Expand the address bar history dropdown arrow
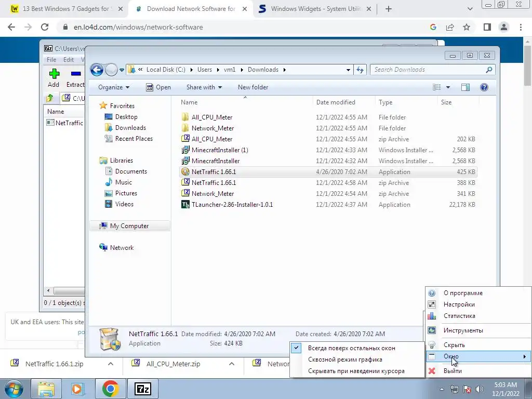532x399 pixels. 348,70
